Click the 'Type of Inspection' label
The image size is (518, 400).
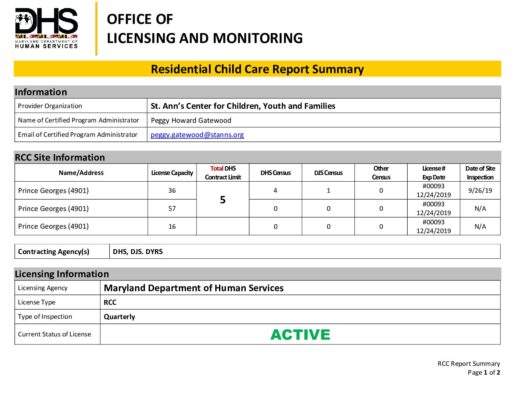(45, 317)
